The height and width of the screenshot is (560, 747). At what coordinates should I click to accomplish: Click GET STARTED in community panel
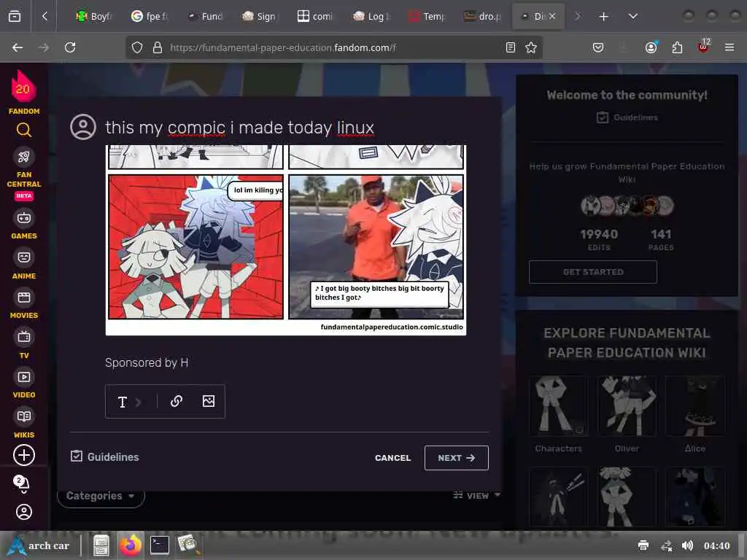[x=593, y=272]
